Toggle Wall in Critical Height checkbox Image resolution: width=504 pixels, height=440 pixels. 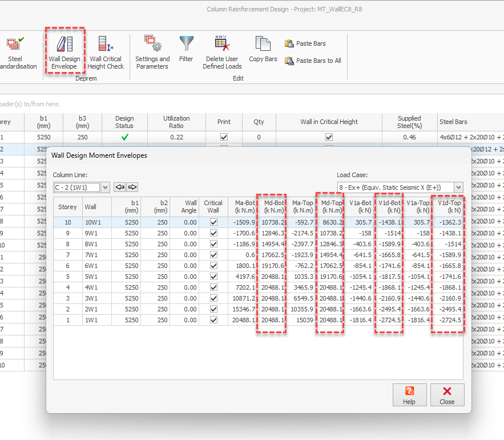(x=329, y=137)
